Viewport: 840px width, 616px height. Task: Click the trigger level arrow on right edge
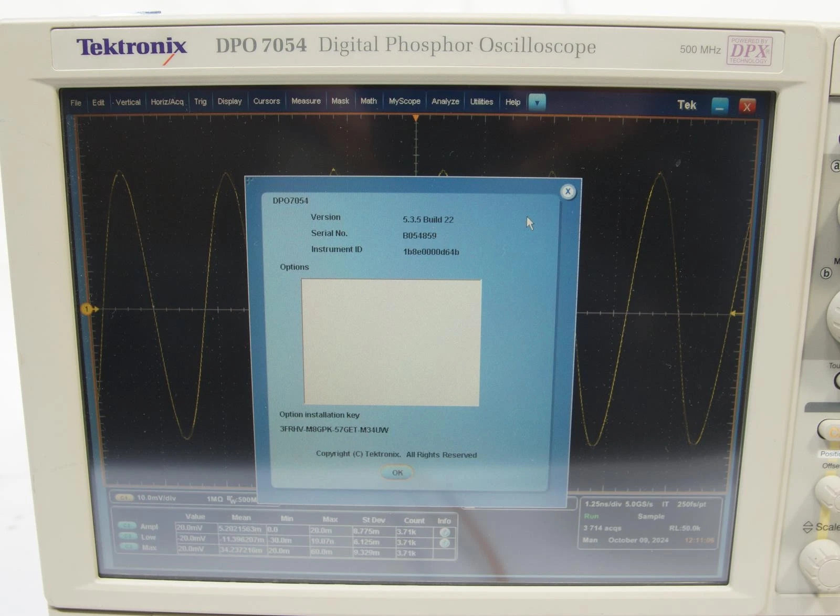737,314
